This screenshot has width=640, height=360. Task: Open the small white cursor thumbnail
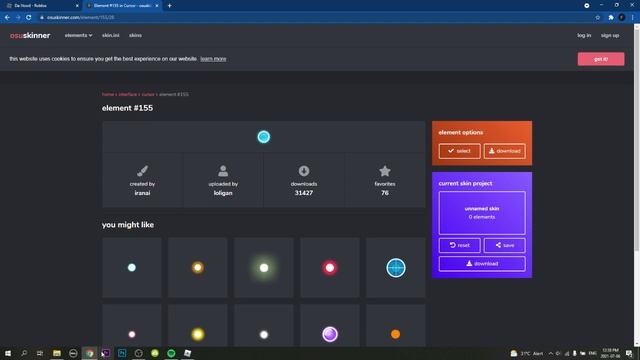point(264,326)
